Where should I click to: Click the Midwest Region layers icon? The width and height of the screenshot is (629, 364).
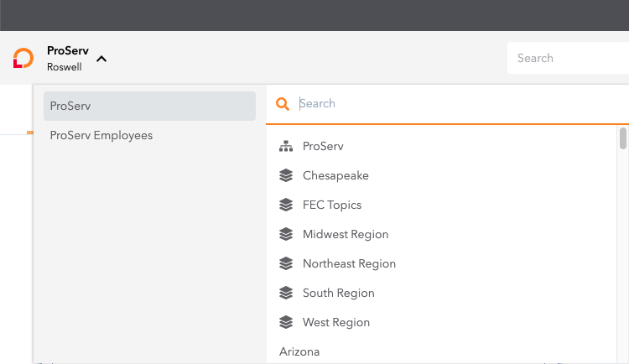[x=286, y=234]
